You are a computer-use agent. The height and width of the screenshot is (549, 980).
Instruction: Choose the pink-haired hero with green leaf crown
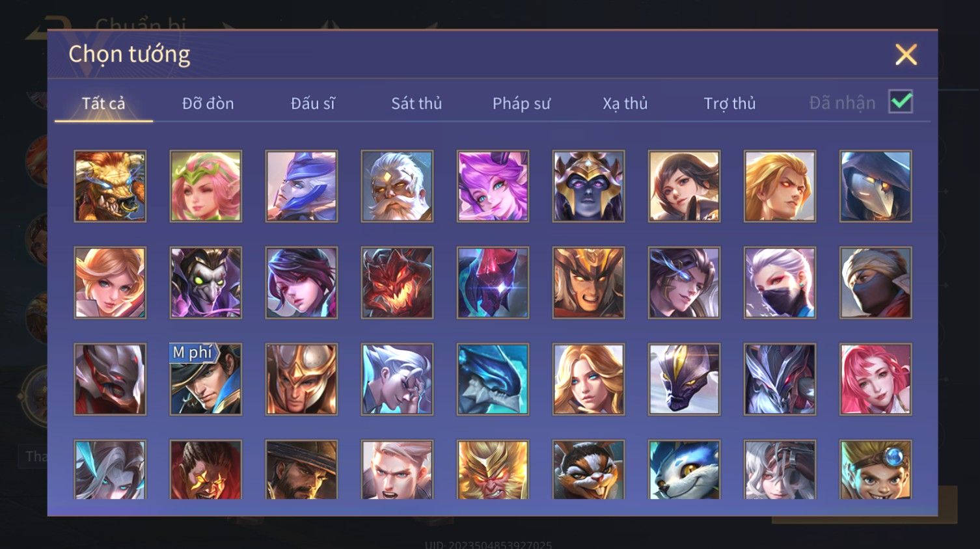click(x=206, y=186)
